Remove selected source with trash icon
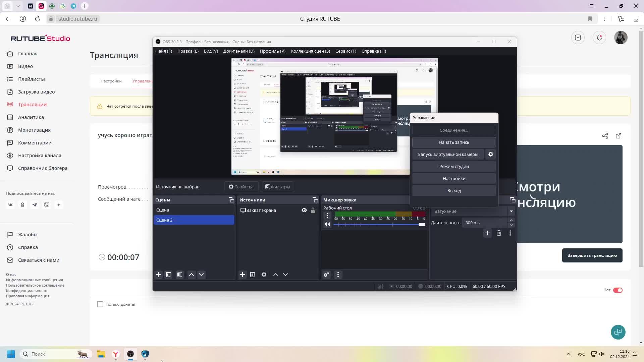Screen dimensions: 644x362 point(253,275)
